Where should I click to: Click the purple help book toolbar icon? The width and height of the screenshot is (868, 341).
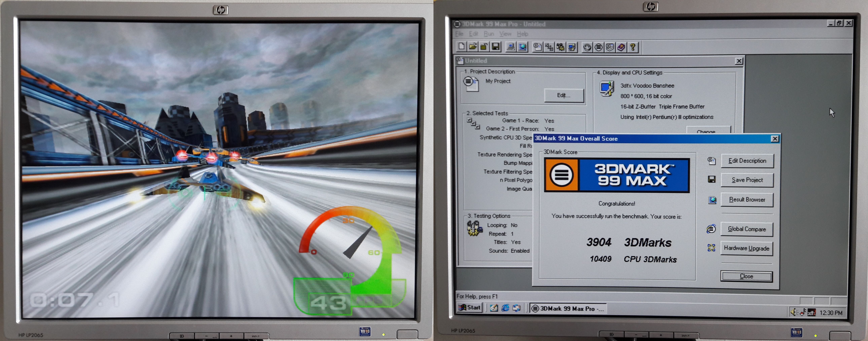point(621,47)
